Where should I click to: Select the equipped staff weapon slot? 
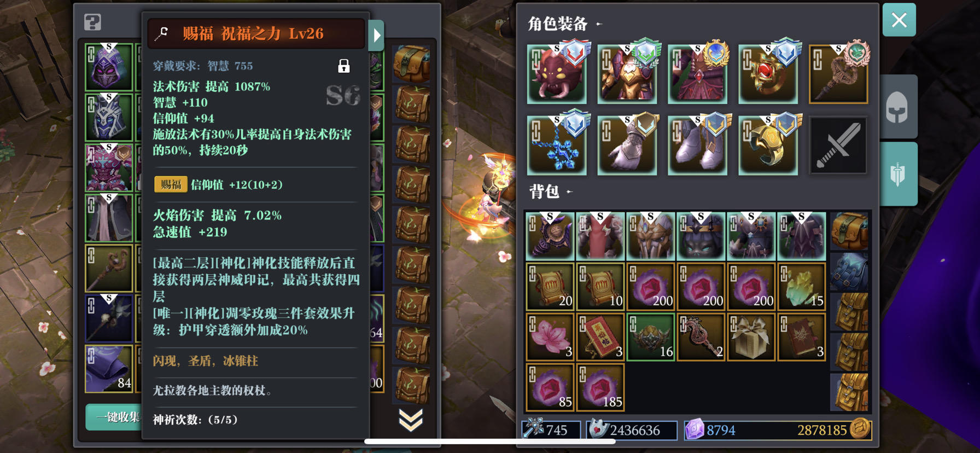(838, 74)
